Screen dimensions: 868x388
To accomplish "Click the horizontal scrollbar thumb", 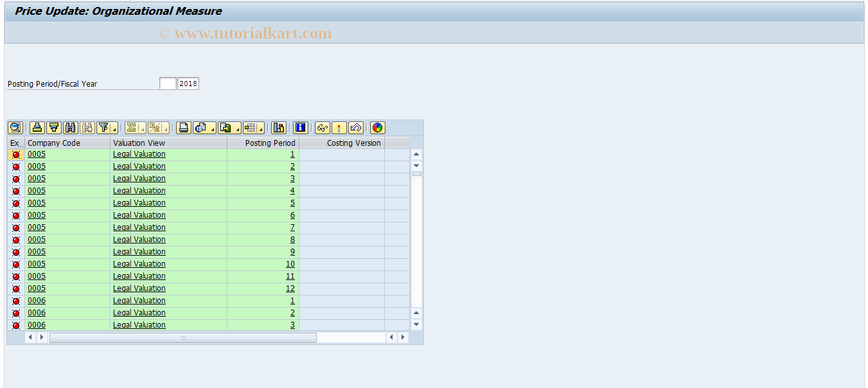I will click(x=183, y=337).
